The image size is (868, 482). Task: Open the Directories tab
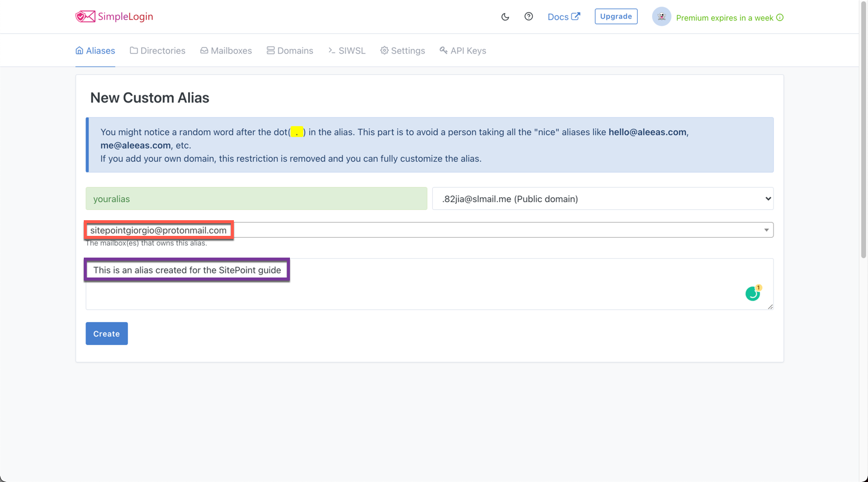click(x=158, y=51)
